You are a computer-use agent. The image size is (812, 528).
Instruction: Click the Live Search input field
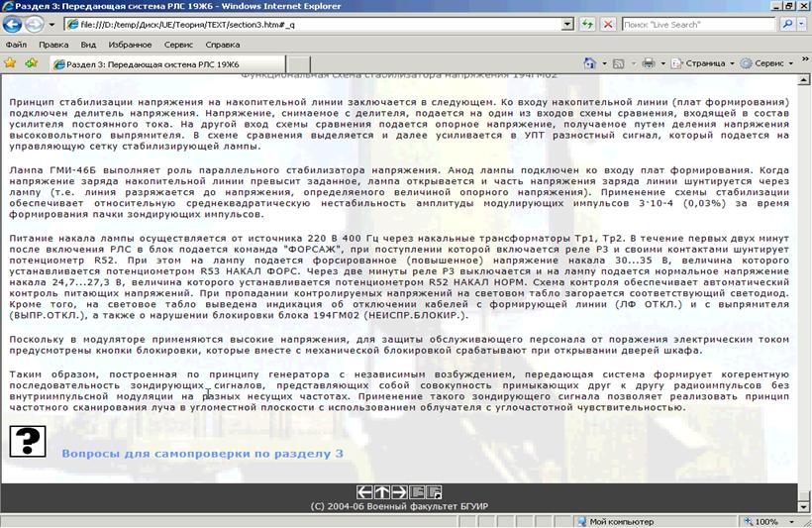(699, 24)
